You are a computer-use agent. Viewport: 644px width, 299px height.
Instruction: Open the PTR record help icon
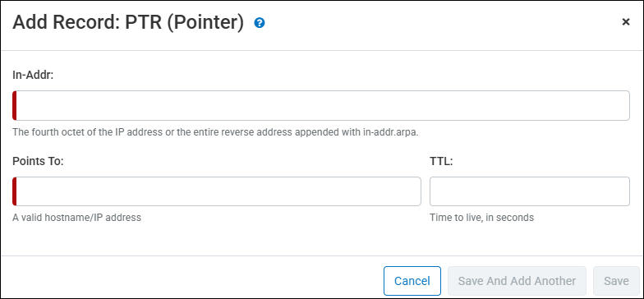click(260, 23)
